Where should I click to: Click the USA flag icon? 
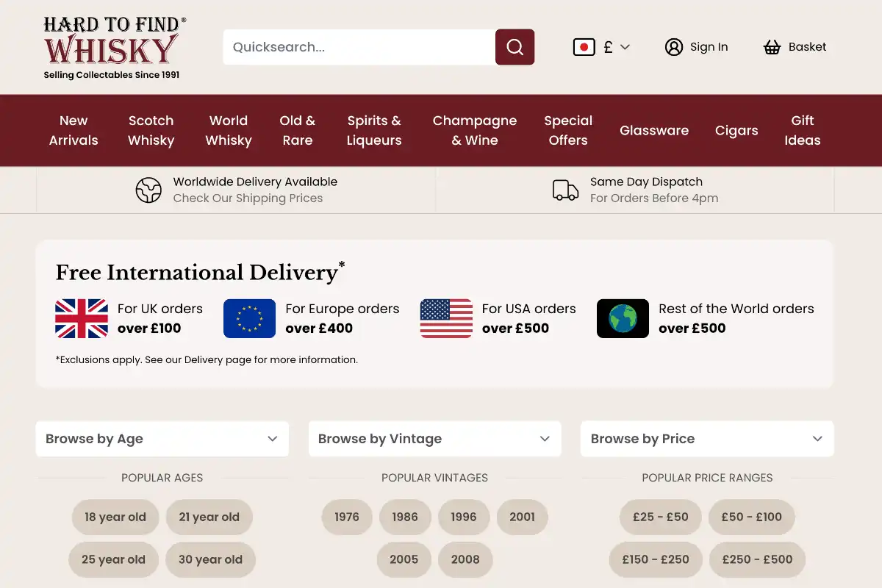(x=446, y=318)
